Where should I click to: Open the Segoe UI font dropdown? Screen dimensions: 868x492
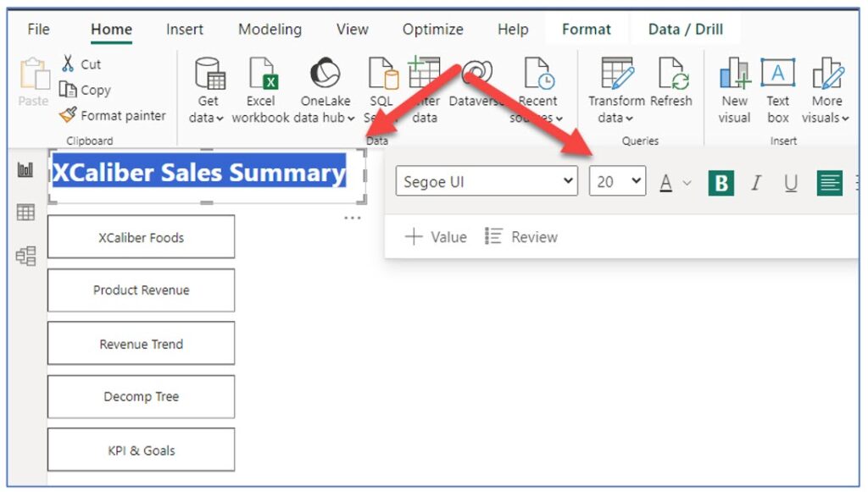point(487,180)
